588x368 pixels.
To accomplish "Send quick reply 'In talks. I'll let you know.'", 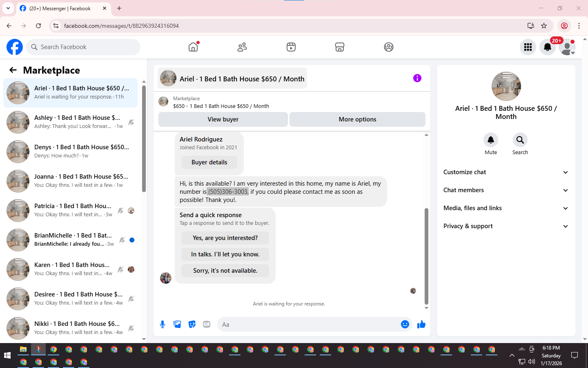I will 225,254.
